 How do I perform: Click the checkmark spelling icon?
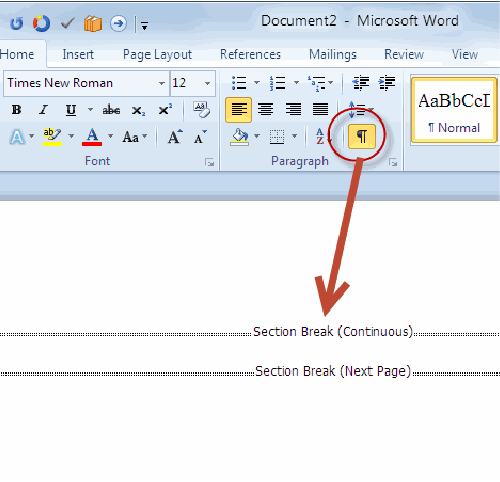pos(67,24)
